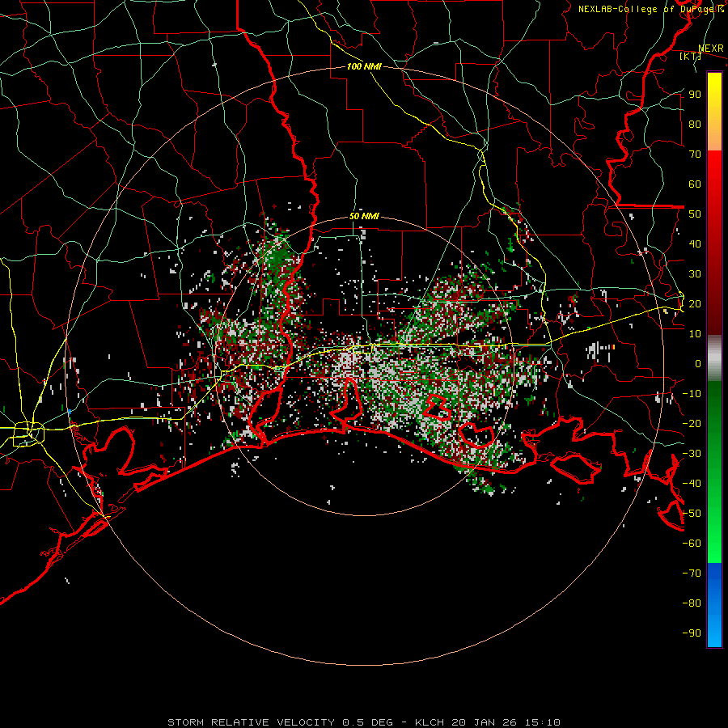This screenshot has height=728, width=728.
Task: Pick the gray zero segment of the color bar
Action: click(714, 359)
